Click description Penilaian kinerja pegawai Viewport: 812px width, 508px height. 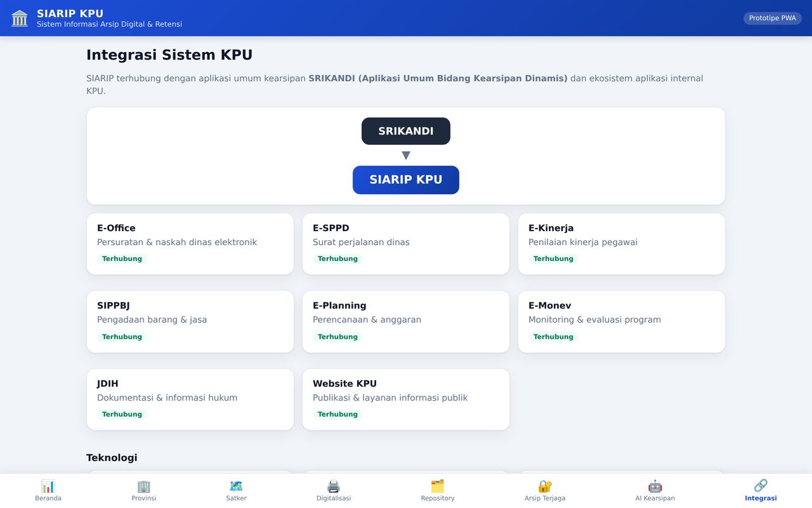tap(583, 242)
